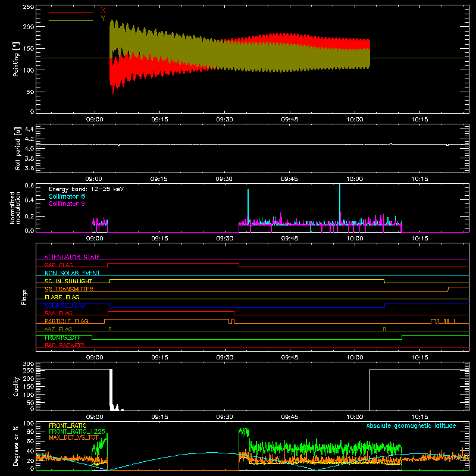Viewport: 476px width, 476px height.
Task: Select the ATTENUATOR_STATE flag label
Action: (72, 257)
